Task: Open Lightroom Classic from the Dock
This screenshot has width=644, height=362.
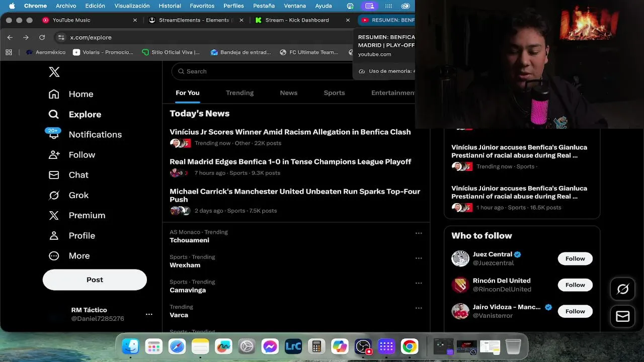Action: click(293, 346)
